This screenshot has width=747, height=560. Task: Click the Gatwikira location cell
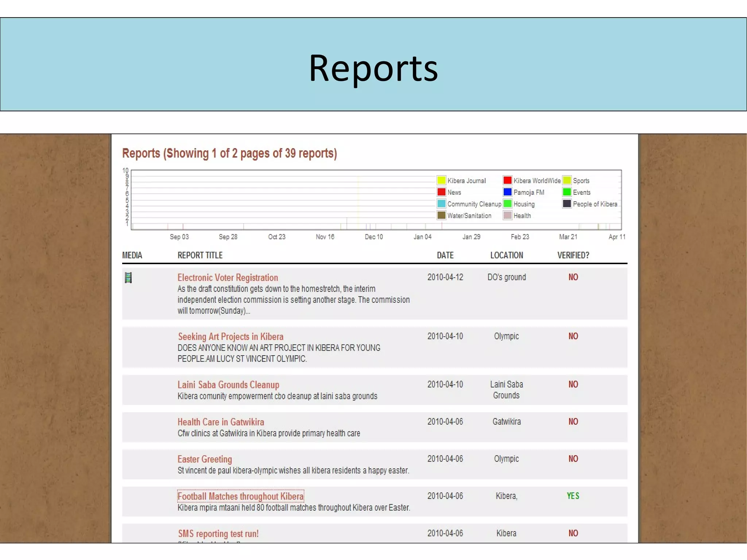coord(507,422)
